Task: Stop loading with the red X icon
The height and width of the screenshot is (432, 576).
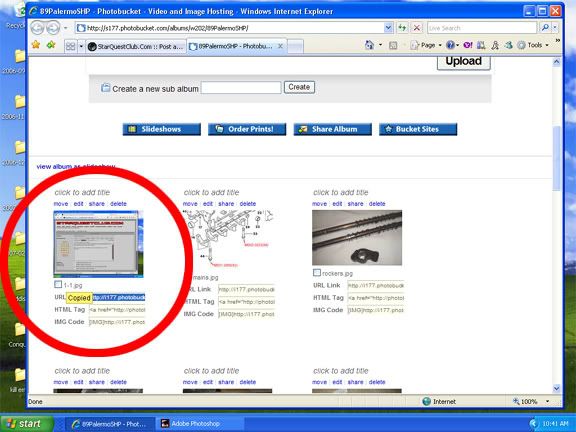Action: tap(417, 28)
